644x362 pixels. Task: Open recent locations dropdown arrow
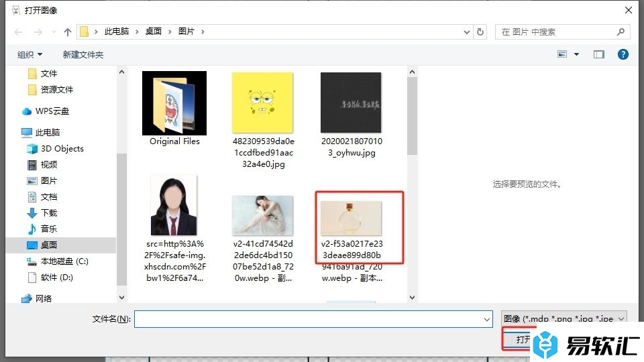pyautogui.click(x=54, y=32)
